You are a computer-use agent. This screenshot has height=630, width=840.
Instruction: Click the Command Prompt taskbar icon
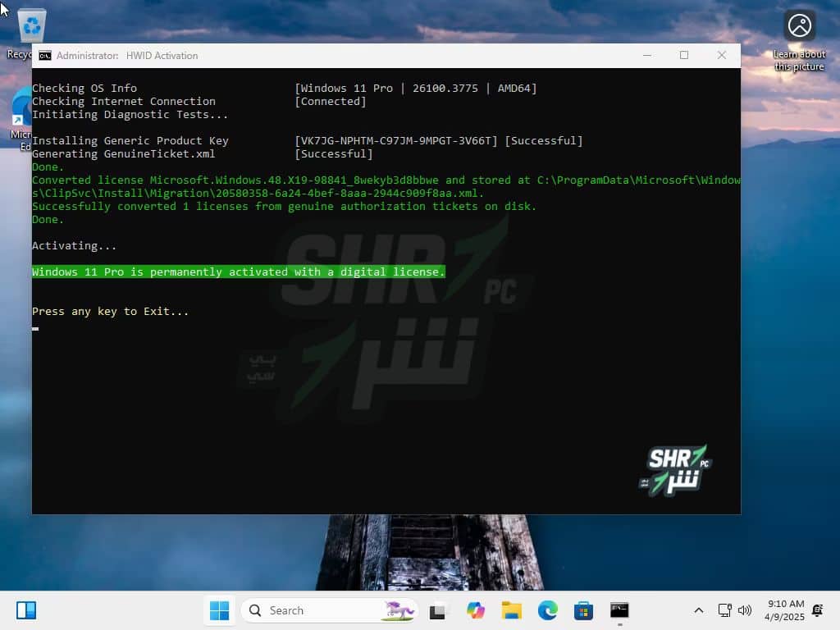coord(619,610)
